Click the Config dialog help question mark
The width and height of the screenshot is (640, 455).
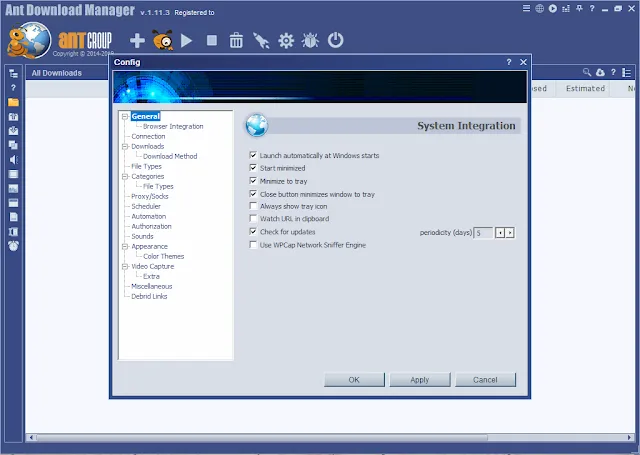click(509, 62)
